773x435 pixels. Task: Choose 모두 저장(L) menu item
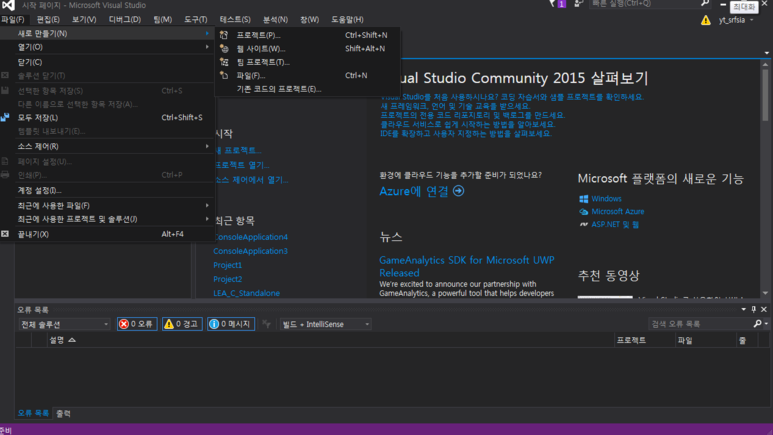(x=107, y=117)
